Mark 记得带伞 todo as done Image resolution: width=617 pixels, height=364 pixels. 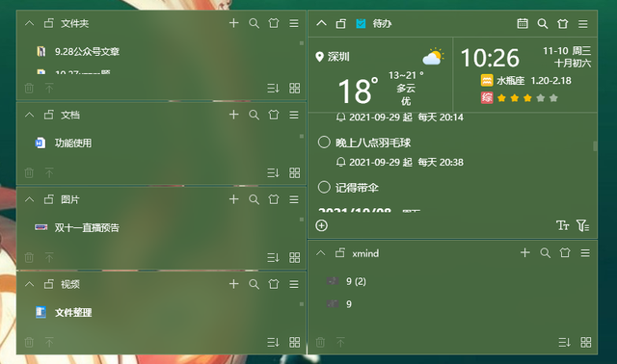pyautogui.click(x=324, y=187)
